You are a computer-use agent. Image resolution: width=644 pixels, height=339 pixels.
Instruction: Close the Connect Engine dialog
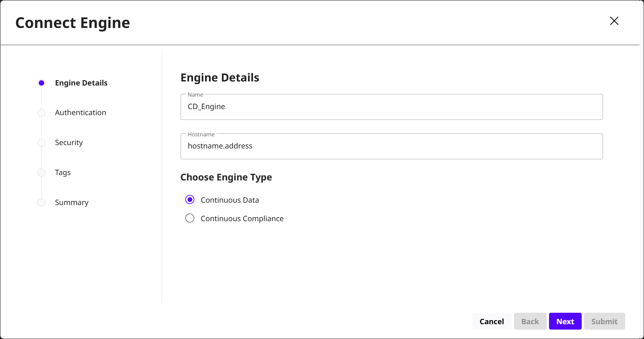pos(614,21)
